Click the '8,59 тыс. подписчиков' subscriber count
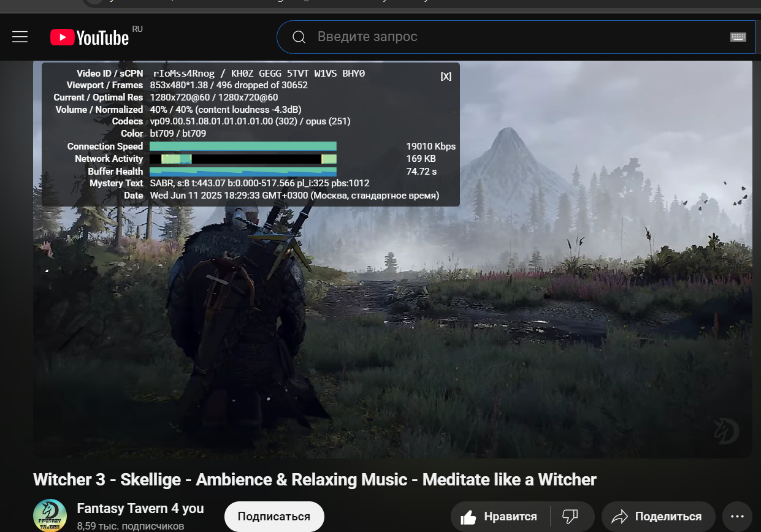The image size is (761, 532). (x=131, y=526)
